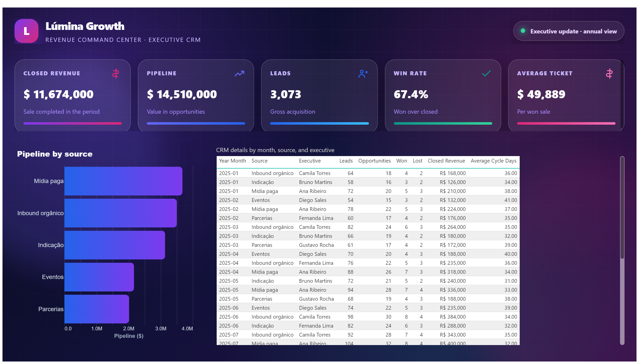
Task: Click the Pipeline by source chart title
Action: [x=55, y=154]
